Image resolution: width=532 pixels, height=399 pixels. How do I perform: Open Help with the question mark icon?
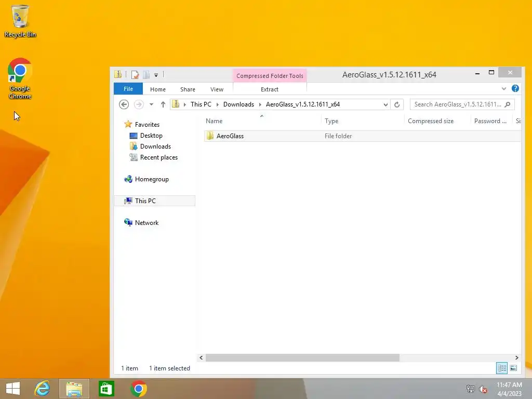(515, 88)
